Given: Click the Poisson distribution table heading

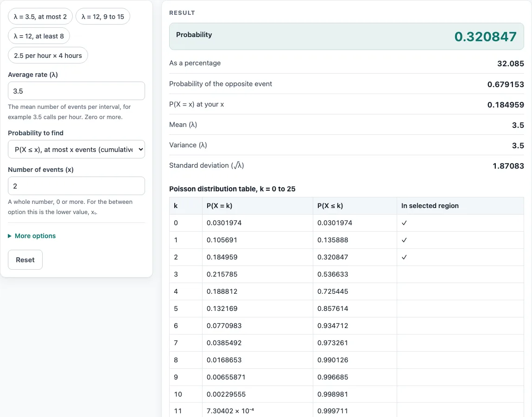Looking at the screenshot, I should coord(233,189).
